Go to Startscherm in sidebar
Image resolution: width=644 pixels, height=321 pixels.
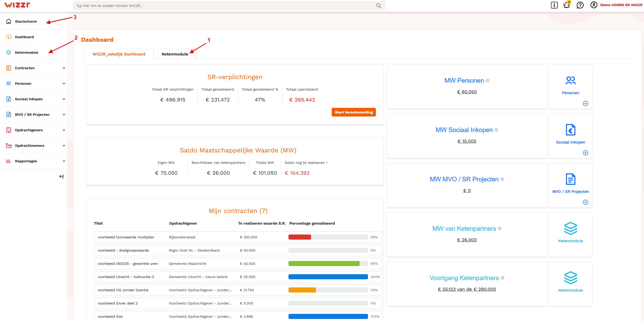34,21
